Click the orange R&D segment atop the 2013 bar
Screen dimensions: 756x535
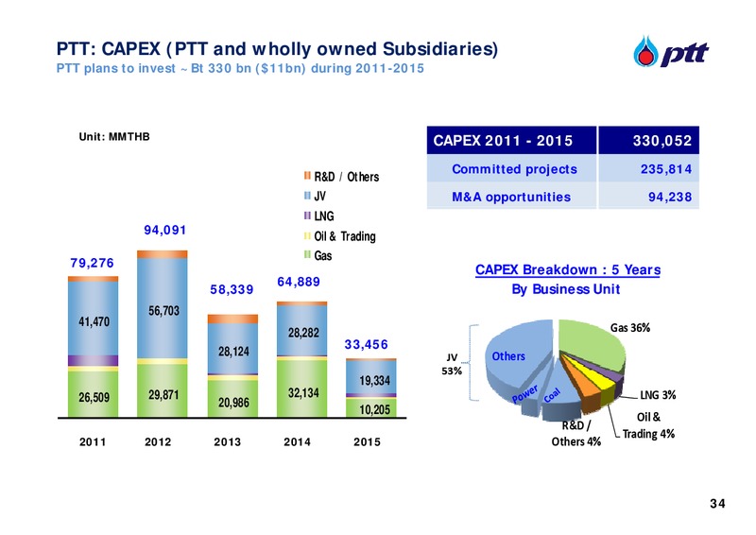tap(232, 319)
